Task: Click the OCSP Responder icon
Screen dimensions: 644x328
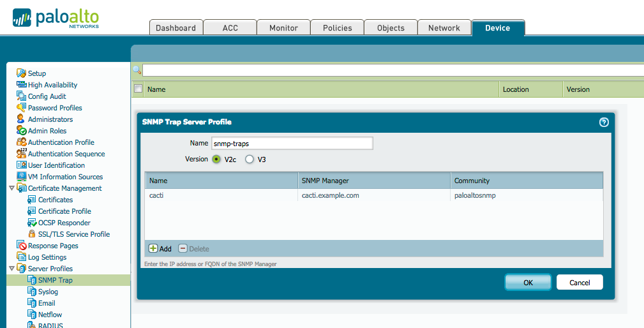Action: pyautogui.click(x=32, y=223)
